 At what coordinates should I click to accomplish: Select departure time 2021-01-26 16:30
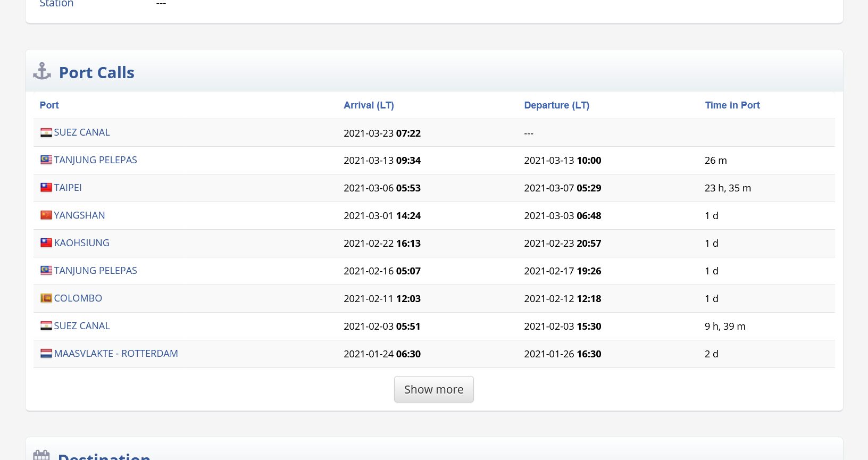tap(563, 354)
